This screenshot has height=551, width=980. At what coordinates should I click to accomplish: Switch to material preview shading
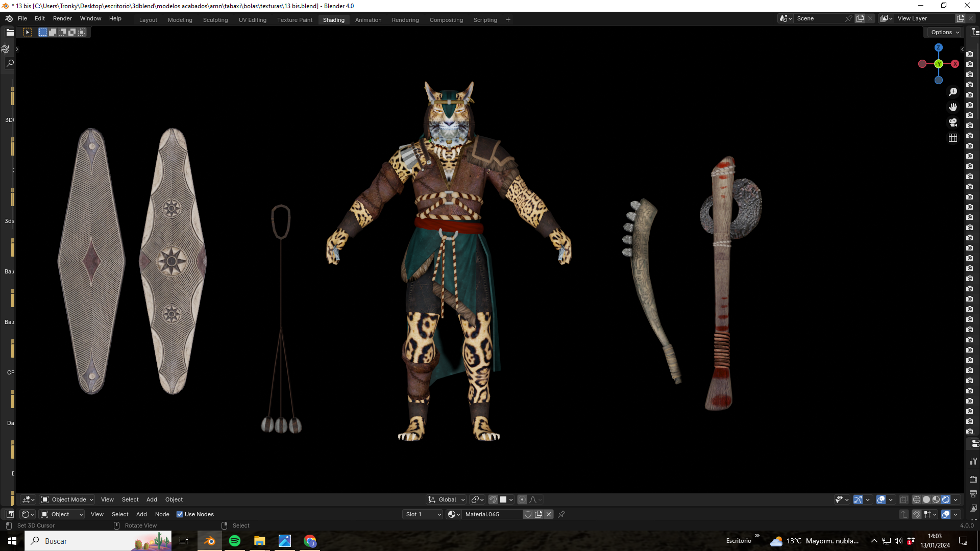936,499
